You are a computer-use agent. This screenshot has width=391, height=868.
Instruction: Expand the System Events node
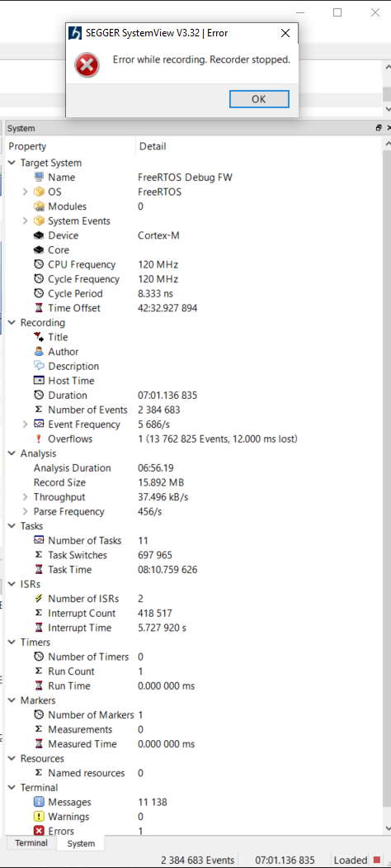coord(25,221)
